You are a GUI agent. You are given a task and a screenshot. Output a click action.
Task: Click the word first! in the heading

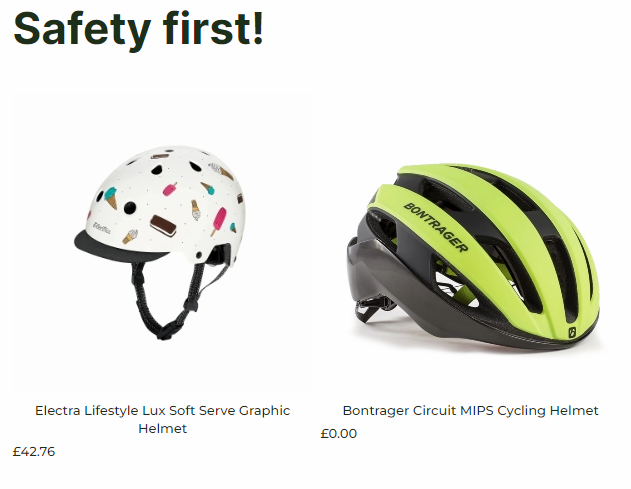pyautogui.click(x=213, y=27)
